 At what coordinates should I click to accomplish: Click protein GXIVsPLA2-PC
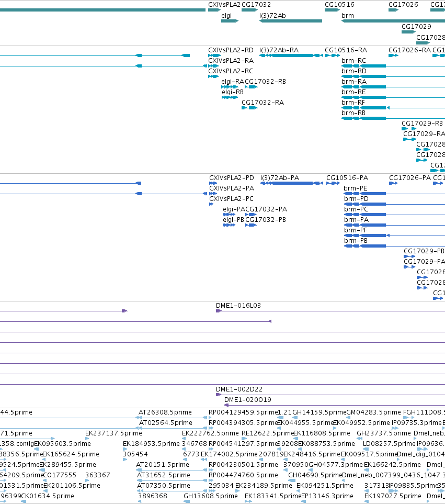click(231, 199)
